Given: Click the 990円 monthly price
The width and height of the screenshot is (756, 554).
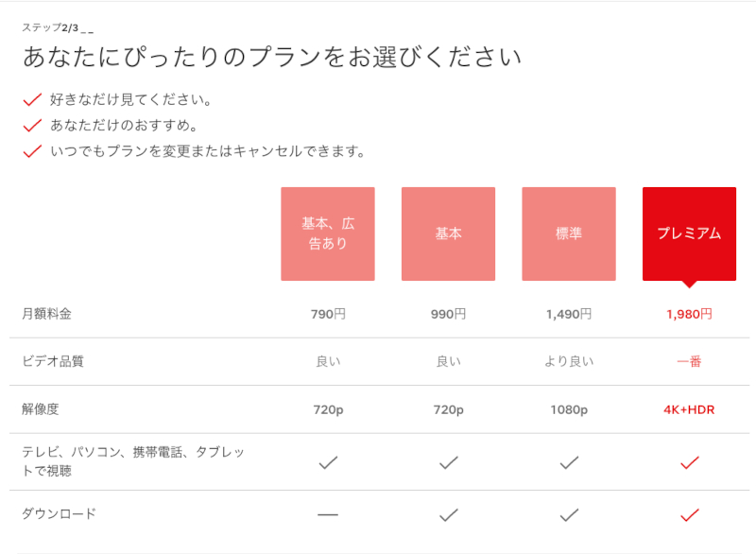Looking at the screenshot, I should pyautogui.click(x=448, y=315).
